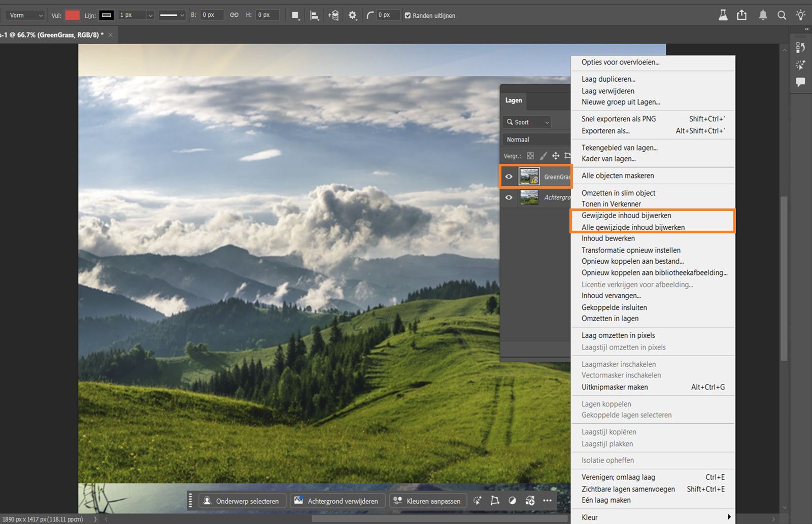Open the Vorm tool mode dropdown

pos(25,15)
